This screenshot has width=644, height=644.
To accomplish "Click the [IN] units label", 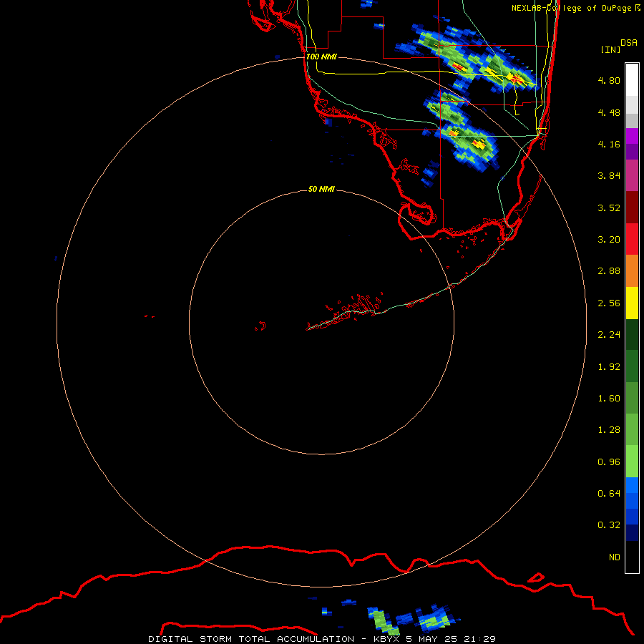I will [610, 49].
